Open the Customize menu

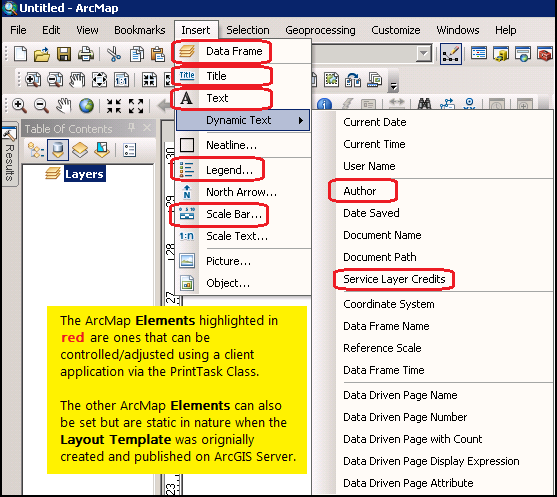(x=396, y=30)
